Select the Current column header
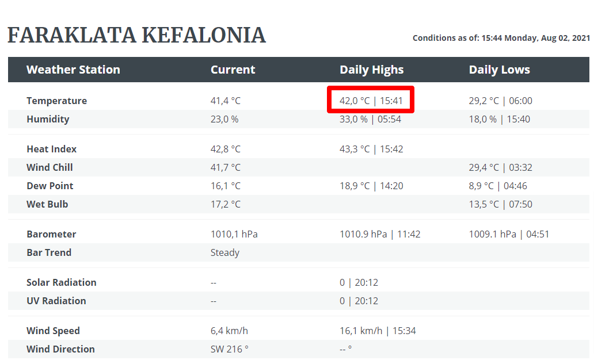This screenshot has height=364, width=594. (x=233, y=70)
